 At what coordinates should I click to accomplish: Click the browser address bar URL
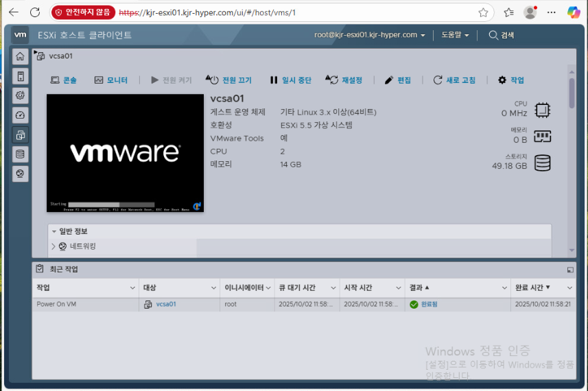pyautogui.click(x=207, y=13)
